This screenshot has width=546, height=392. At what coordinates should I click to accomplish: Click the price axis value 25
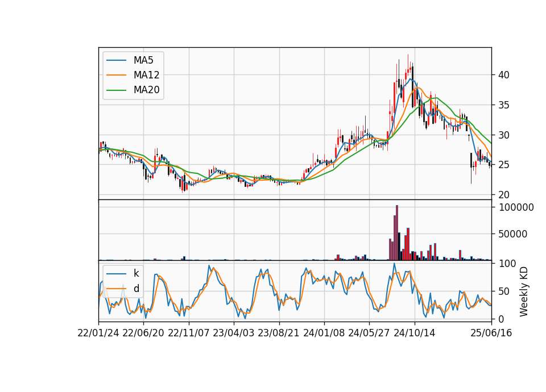(504, 165)
